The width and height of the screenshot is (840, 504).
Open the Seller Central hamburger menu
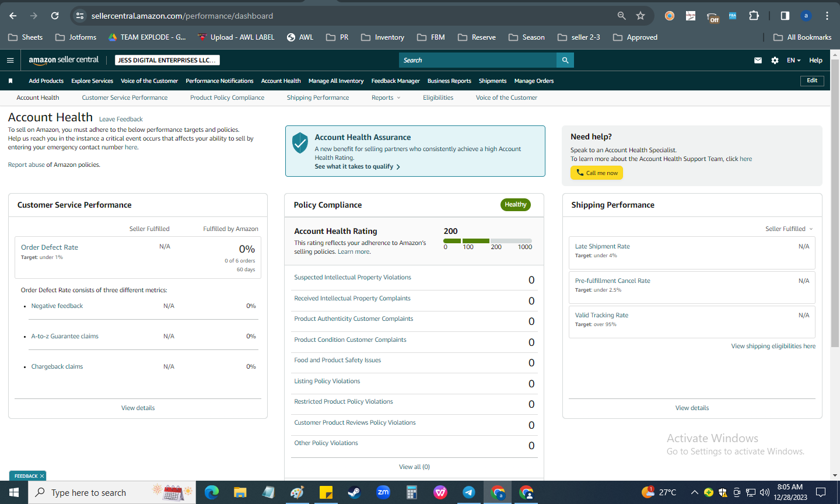click(x=10, y=60)
